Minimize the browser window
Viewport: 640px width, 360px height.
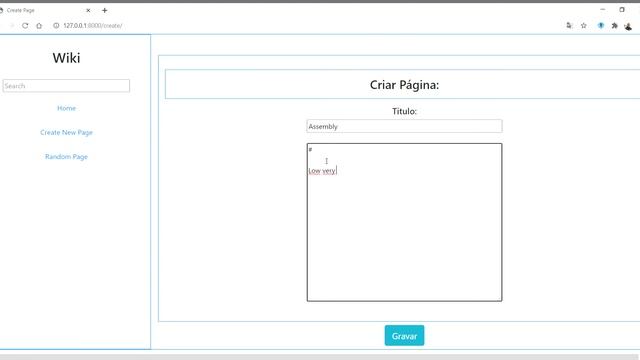602,9
